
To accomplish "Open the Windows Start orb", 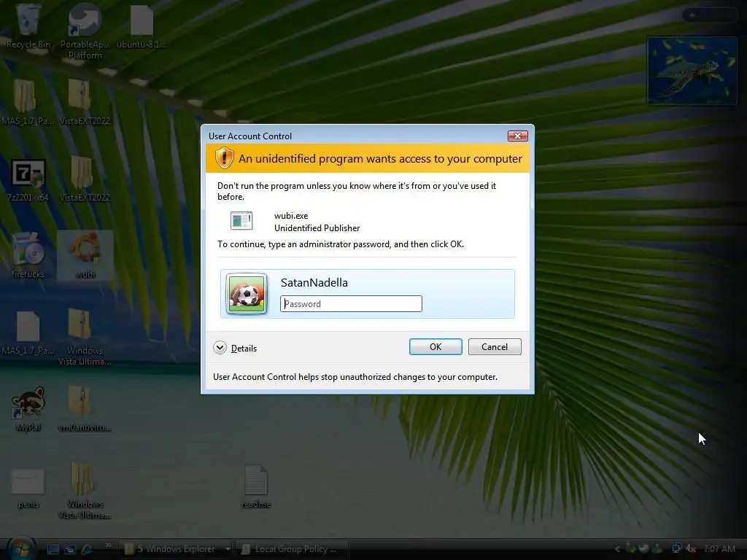I will click(21, 548).
